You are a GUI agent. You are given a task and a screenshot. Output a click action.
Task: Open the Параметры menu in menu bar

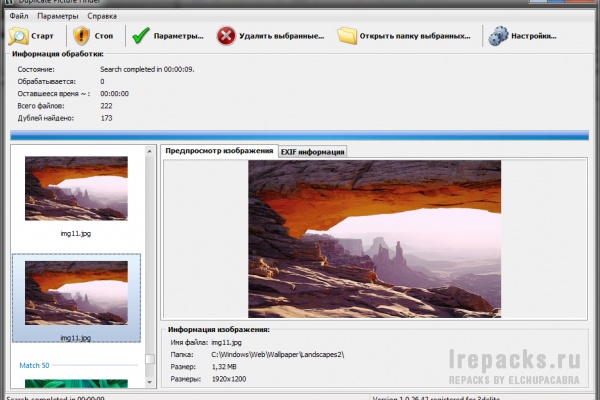pos(58,16)
